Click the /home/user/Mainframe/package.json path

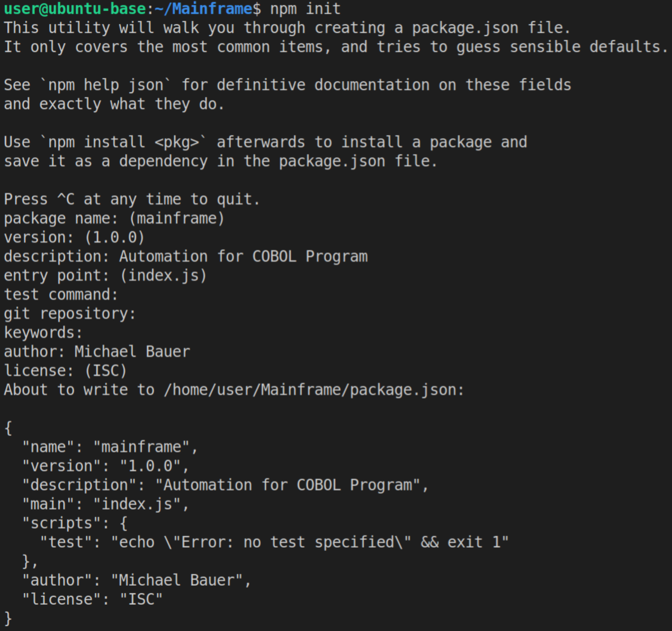(313, 390)
